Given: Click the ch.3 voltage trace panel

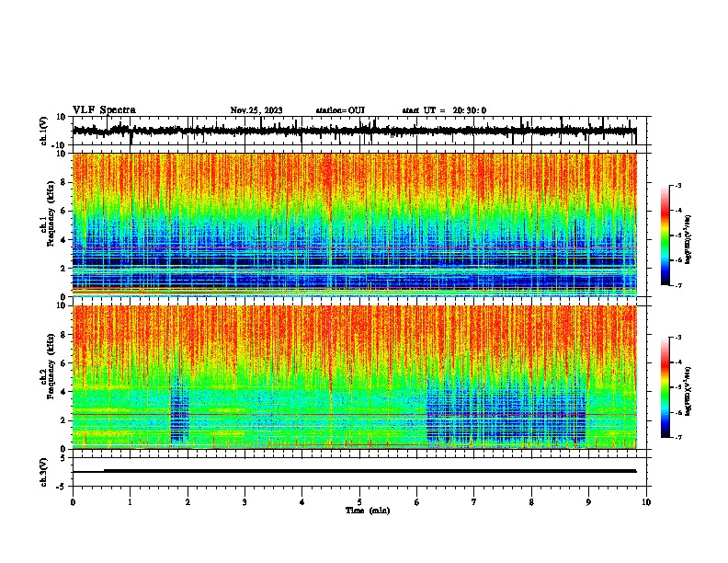Looking at the screenshot, I should pyautogui.click(x=359, y=472).
